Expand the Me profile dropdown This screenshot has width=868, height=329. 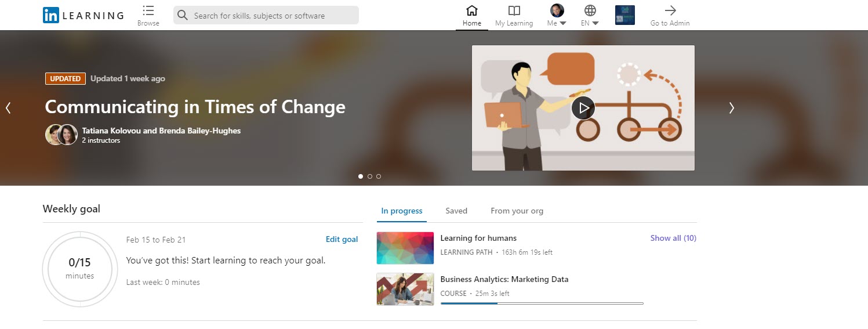tap(557, 16)
